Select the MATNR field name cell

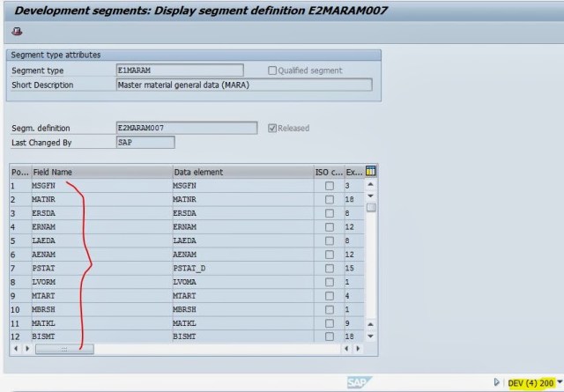pos(102,200)
